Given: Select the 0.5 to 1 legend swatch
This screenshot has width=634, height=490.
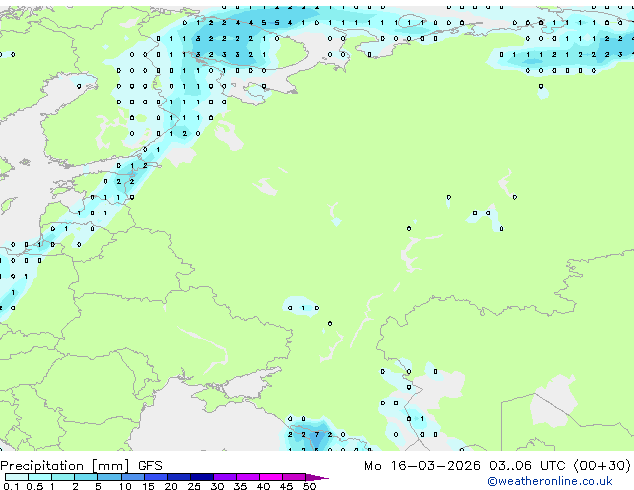Looking at the screenshot, I should coord(40,477).
